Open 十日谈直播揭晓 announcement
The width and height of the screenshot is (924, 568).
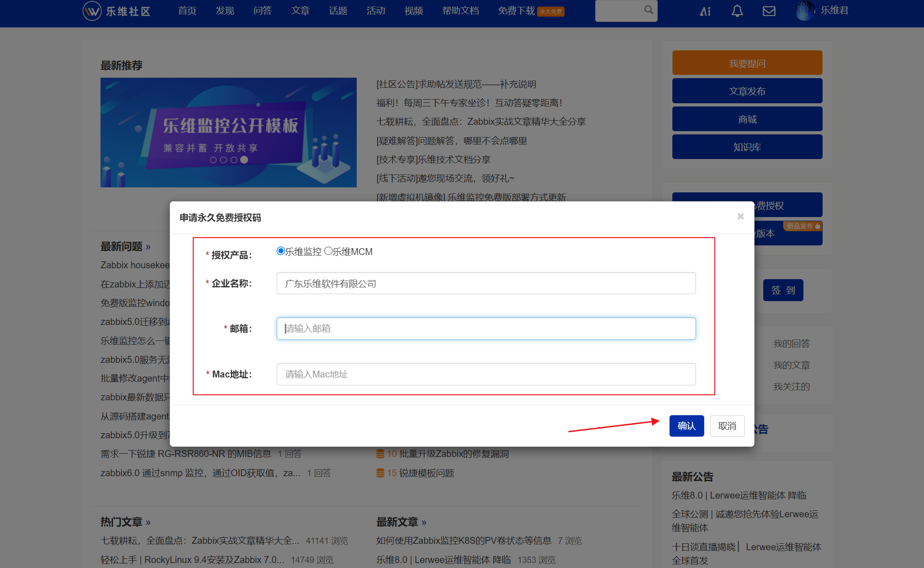(x=746, y=553)
